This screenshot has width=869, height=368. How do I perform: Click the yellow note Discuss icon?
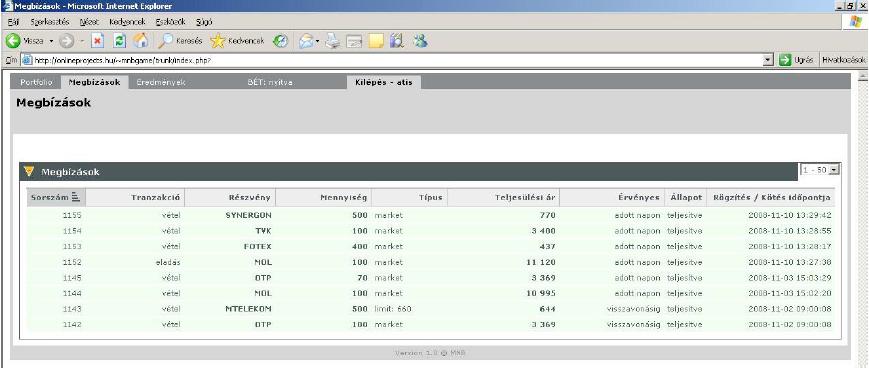[x=376, y=41]
